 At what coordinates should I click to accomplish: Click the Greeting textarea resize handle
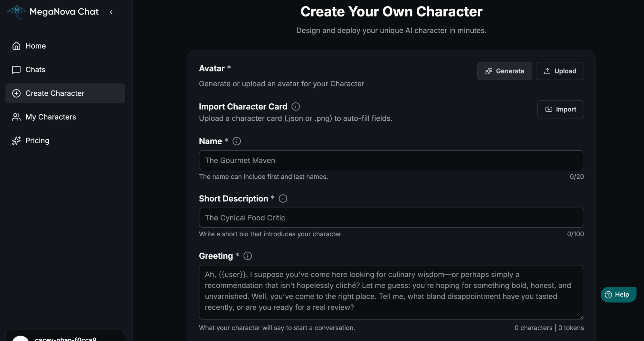point(582,317)
